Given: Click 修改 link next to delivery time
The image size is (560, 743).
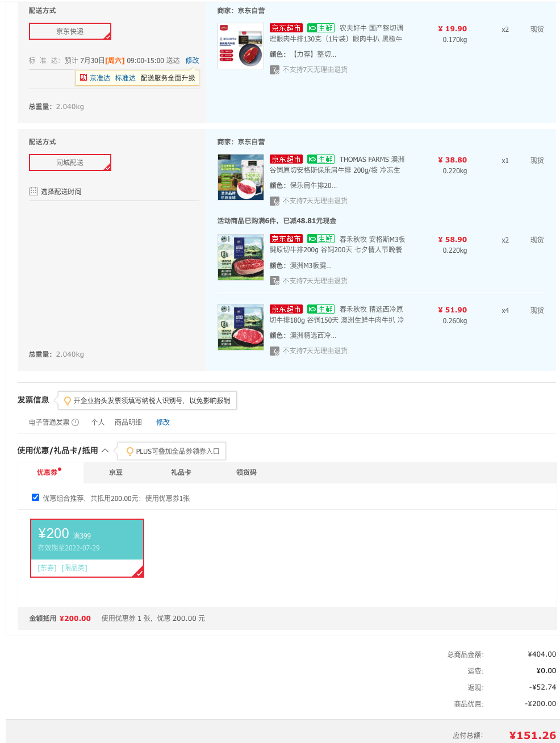Looking at the screenshot, I should (x=192, y=60).
